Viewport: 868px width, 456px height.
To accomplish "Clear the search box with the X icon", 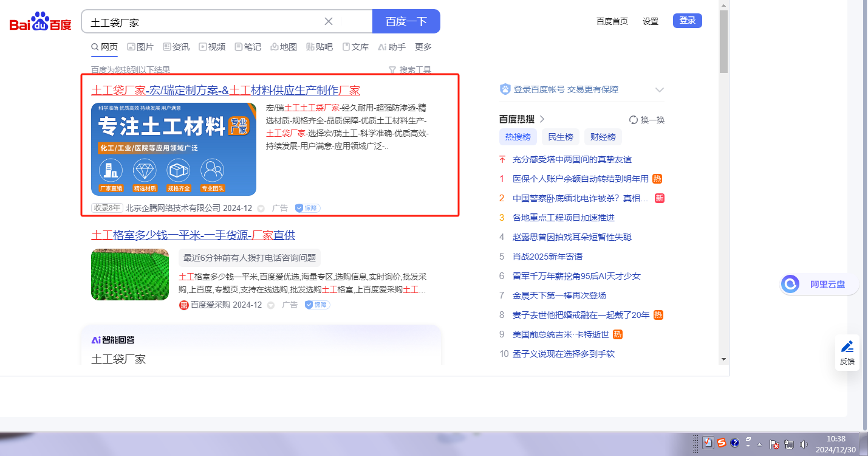I will click(329, 21).
